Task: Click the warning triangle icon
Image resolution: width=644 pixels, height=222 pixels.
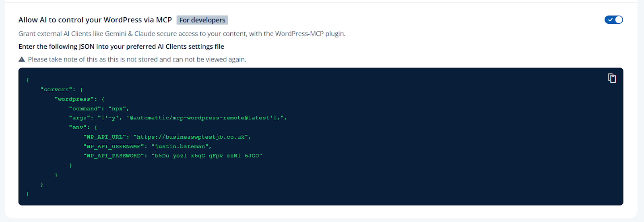Action: [x=22, y=60]
